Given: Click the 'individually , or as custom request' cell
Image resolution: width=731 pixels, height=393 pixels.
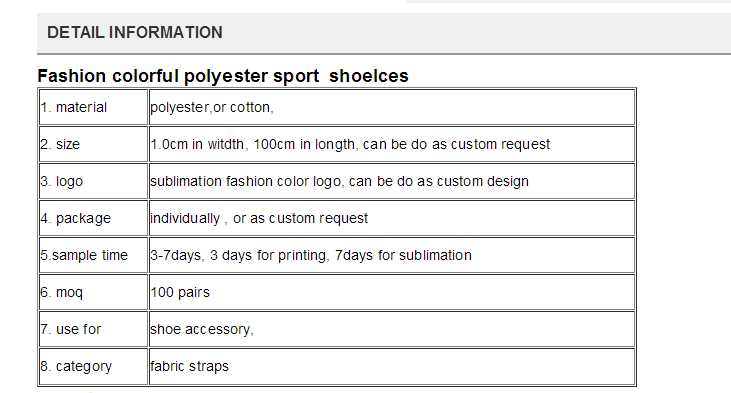Looking at the screenshot, I should pyautogui.click(x=392, y=218).
